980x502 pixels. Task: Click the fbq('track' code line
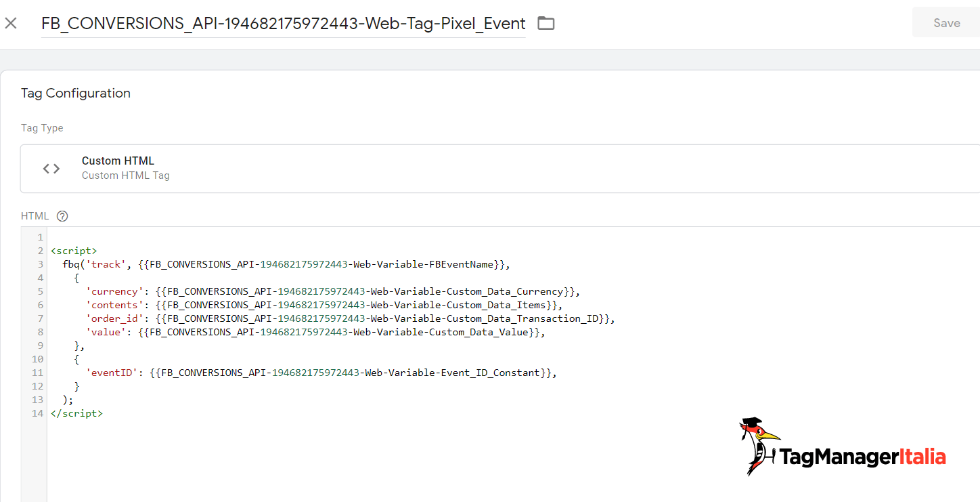coord(285,264)
